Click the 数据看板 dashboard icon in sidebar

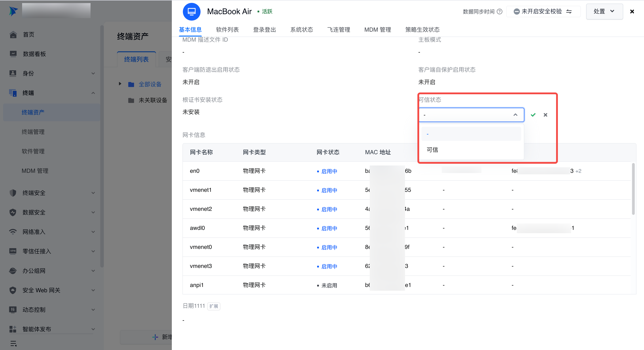13,54
